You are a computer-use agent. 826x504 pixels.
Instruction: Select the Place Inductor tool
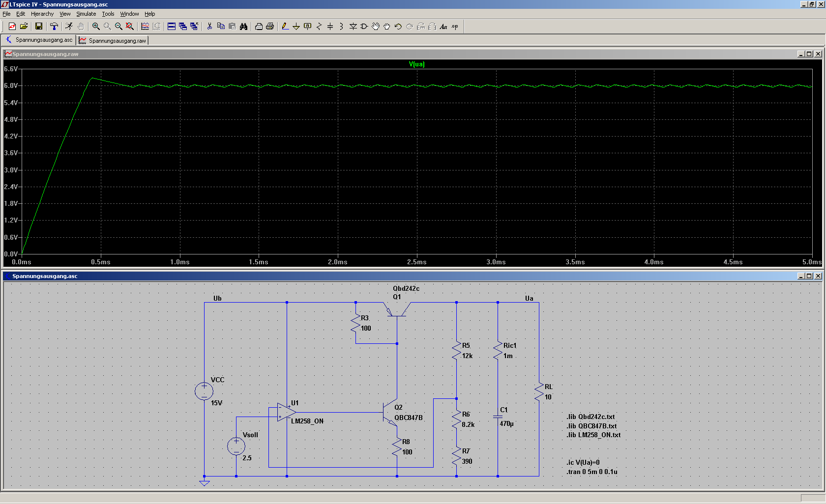(342, 27)
